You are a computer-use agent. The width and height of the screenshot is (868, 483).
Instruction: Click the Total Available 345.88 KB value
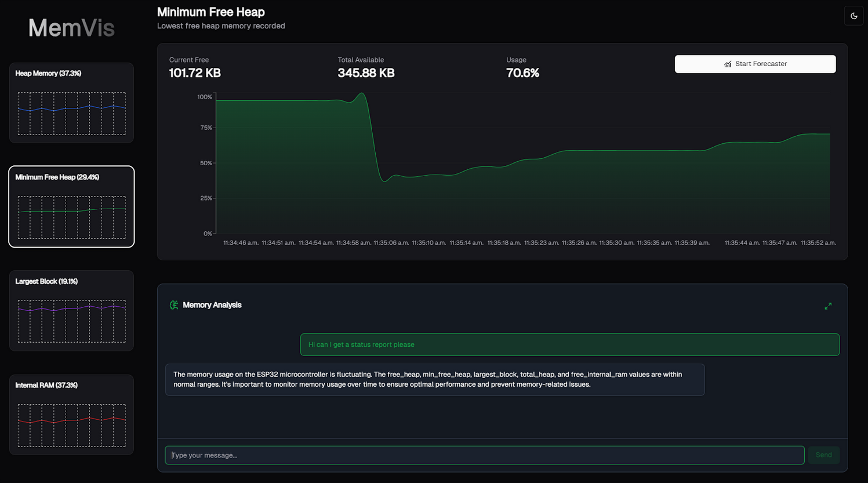pos(366,73)
